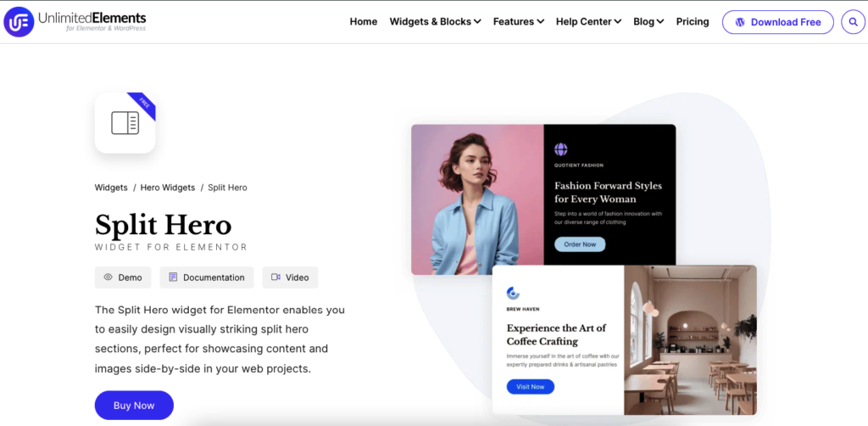
Task: Expand the Widgets & Blocks menu chevron
Action: point(477,22)
